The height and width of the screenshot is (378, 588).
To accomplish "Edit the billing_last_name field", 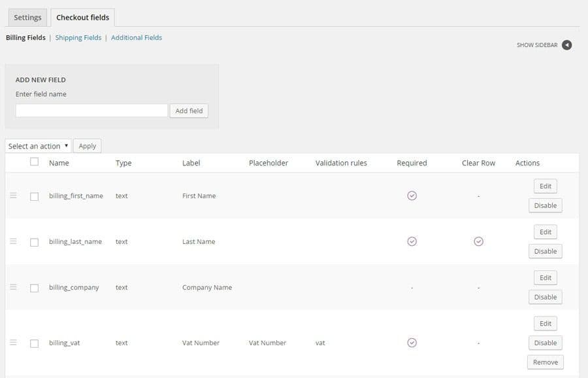I will pos(546,232).
